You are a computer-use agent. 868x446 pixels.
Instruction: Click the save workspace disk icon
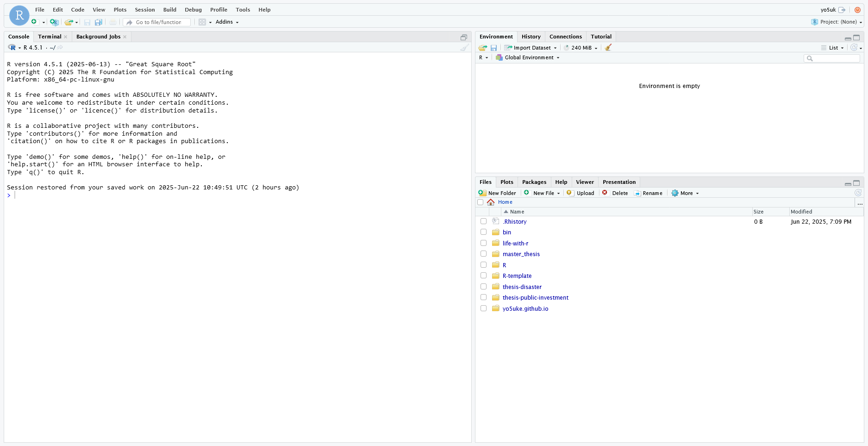click(x=494, y=48)
